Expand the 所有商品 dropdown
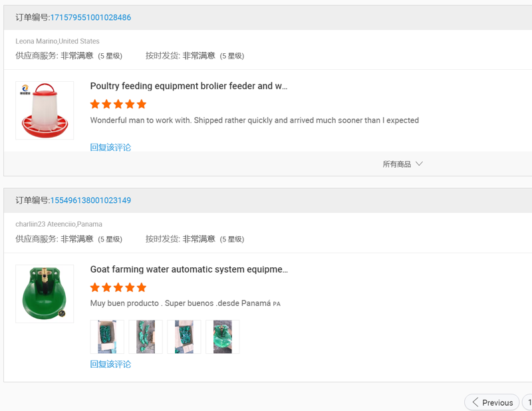532x411 pixels. (x=397, y=164)
